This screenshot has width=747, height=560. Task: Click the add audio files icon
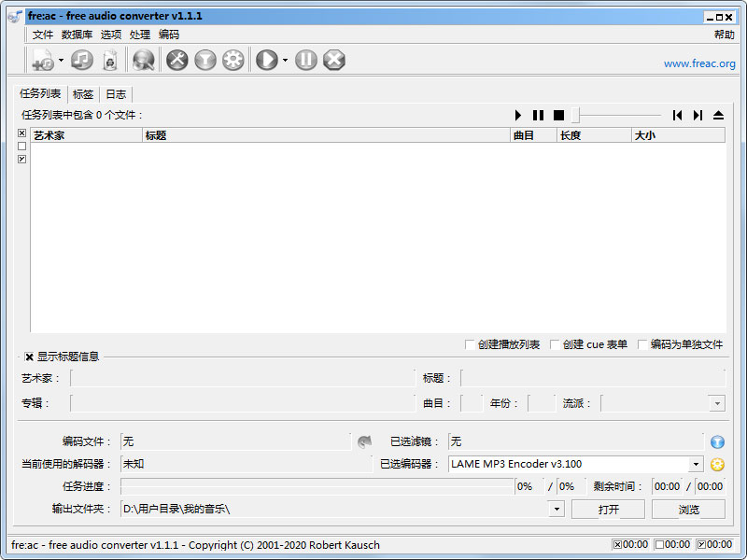[x=43, y=61]
